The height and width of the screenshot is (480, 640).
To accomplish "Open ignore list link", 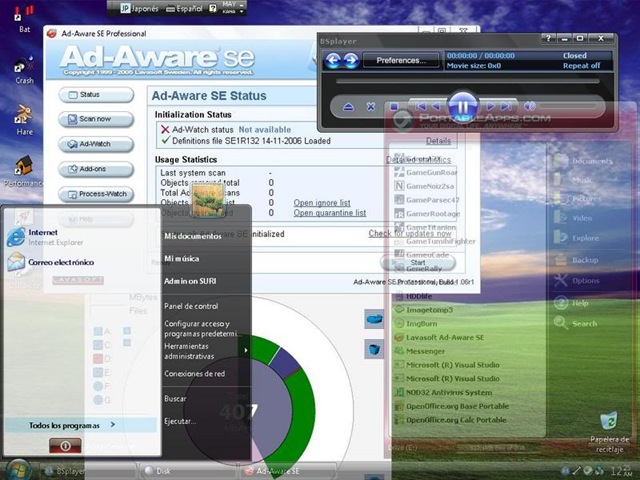I will pyautogui.click(x=322, y=203).
